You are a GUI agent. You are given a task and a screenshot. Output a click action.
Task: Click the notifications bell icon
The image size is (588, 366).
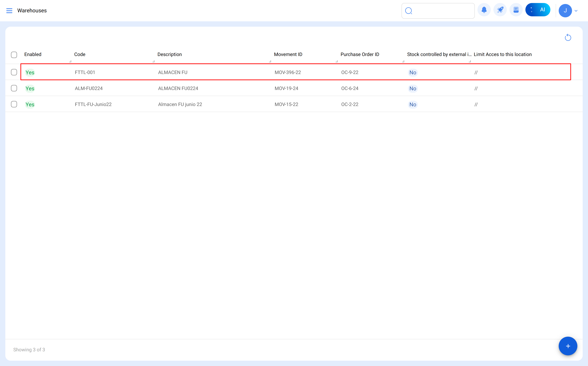[x=484, y=10]
